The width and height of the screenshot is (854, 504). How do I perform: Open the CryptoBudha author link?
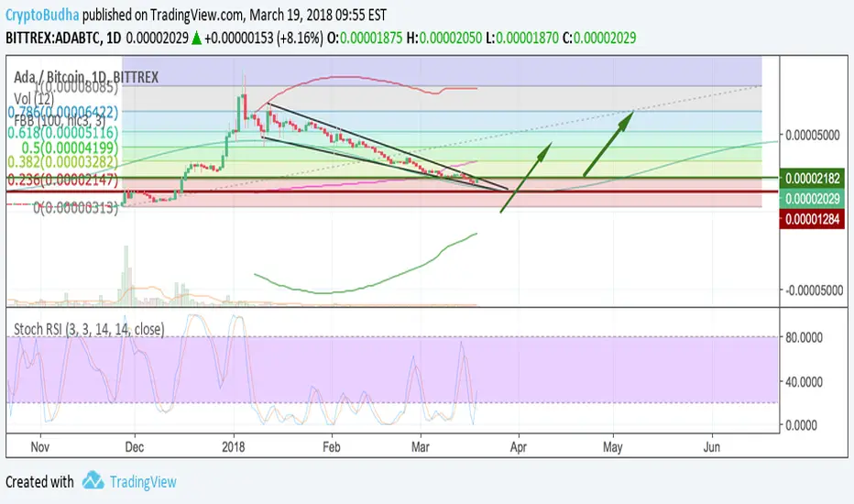point(42,15)
